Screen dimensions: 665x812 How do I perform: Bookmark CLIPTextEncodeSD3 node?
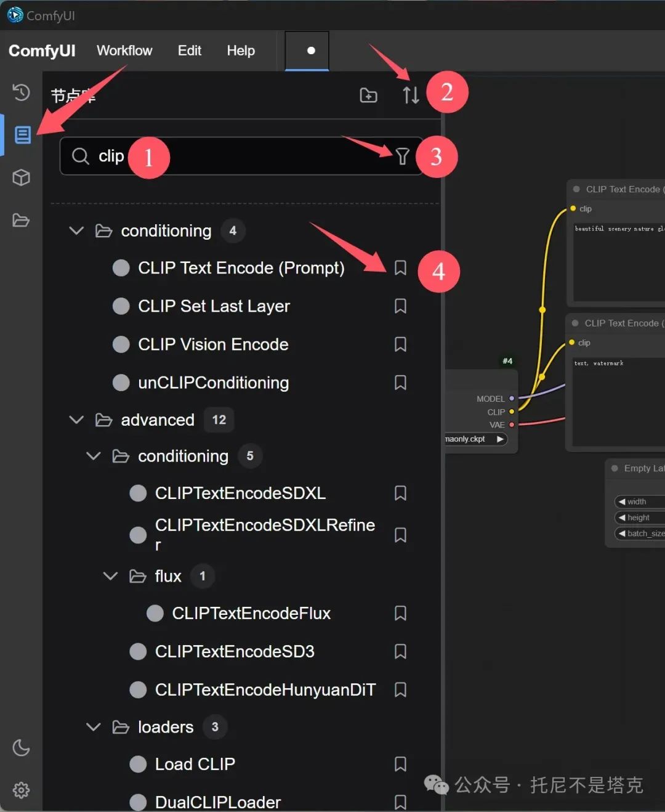(x=400, y=651)
